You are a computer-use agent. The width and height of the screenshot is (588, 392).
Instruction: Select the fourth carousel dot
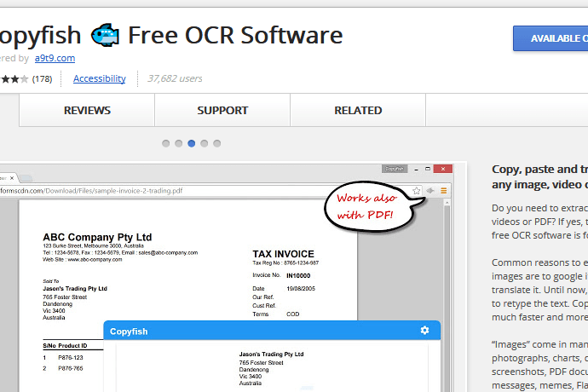(x=205, y=143)
